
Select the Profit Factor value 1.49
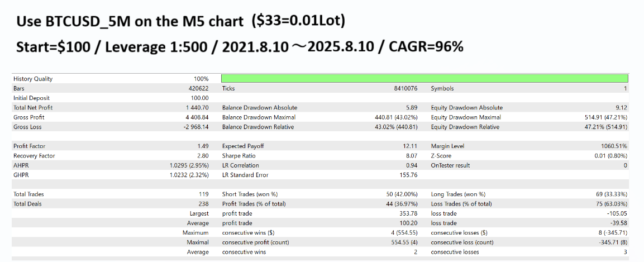202,146
